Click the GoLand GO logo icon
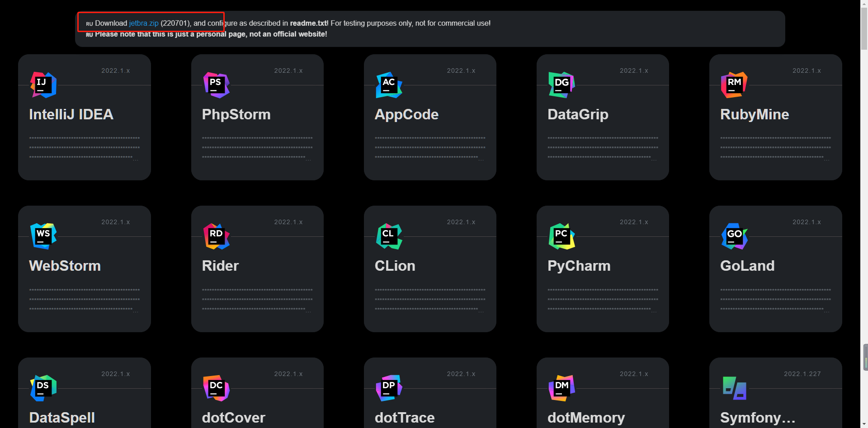Screen dimensions: 868x428 pyautogui.click(x=735, y=236)
